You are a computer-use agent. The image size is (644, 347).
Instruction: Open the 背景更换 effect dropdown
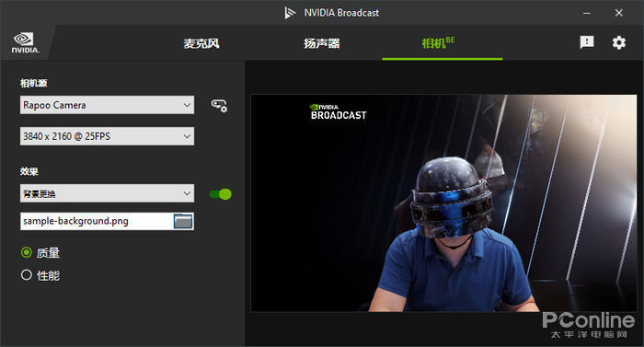(x=107, y=193)
